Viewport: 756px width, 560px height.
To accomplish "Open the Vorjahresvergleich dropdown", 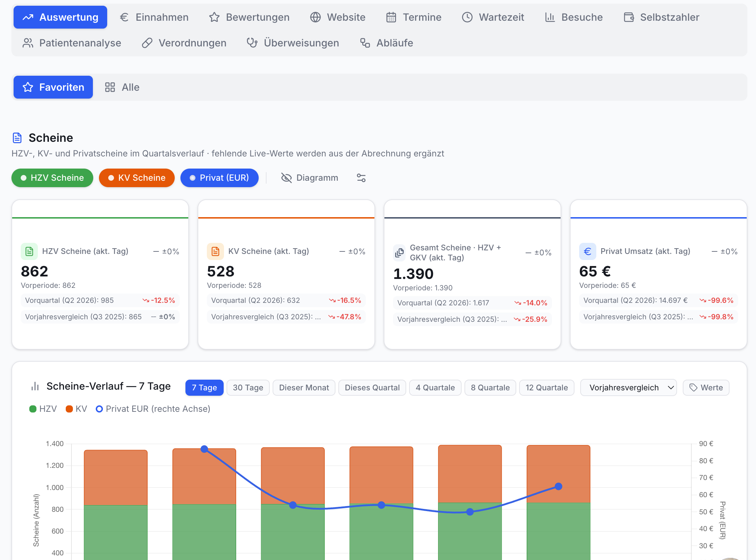I will 628,387.
